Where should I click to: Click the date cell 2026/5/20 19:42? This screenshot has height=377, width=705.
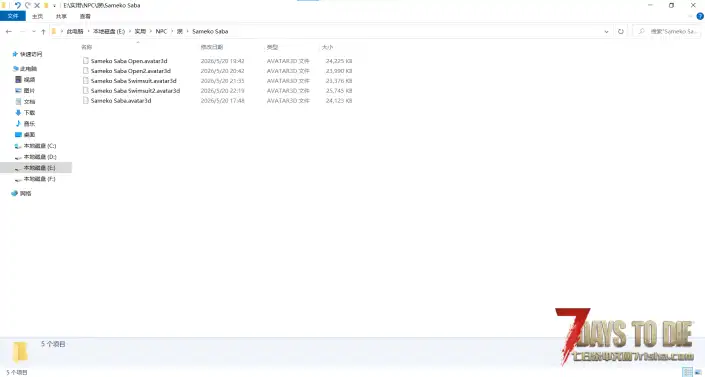[x=223, y=61]
